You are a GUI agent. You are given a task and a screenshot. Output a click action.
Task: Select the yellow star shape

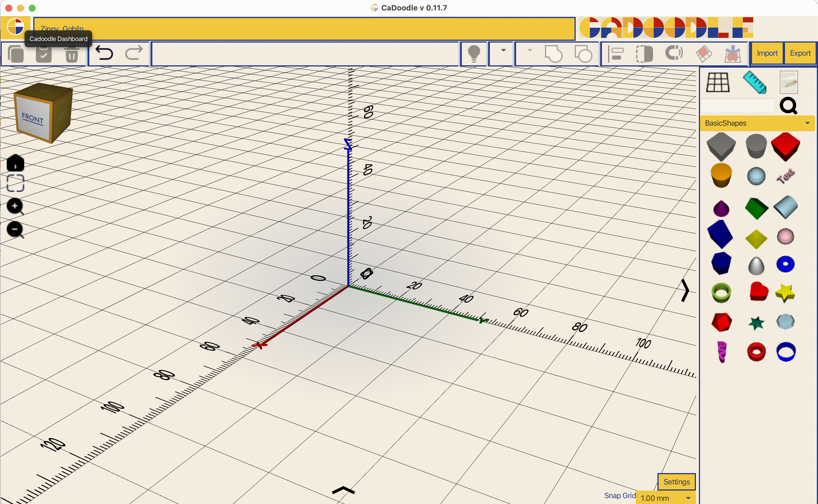[x=785, y=293]
